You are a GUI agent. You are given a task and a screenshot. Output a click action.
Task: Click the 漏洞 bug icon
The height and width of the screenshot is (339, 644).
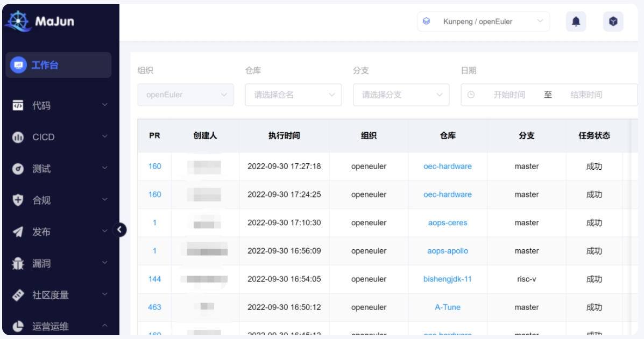(18, 264)
